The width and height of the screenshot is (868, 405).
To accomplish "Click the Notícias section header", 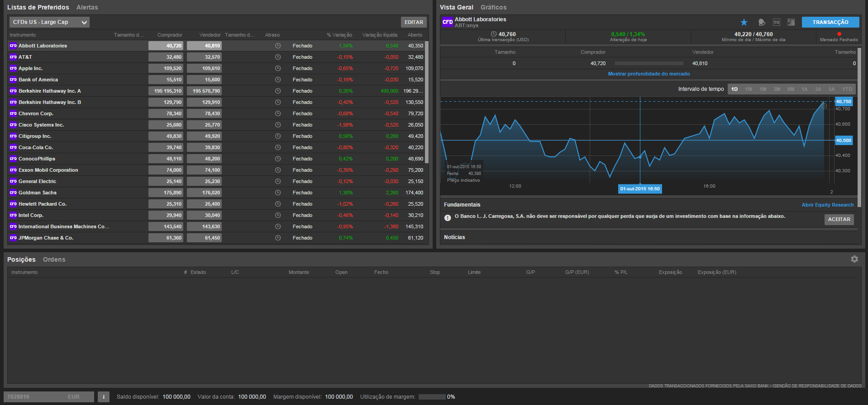I will pyautogui.click(x=454, y=237).
